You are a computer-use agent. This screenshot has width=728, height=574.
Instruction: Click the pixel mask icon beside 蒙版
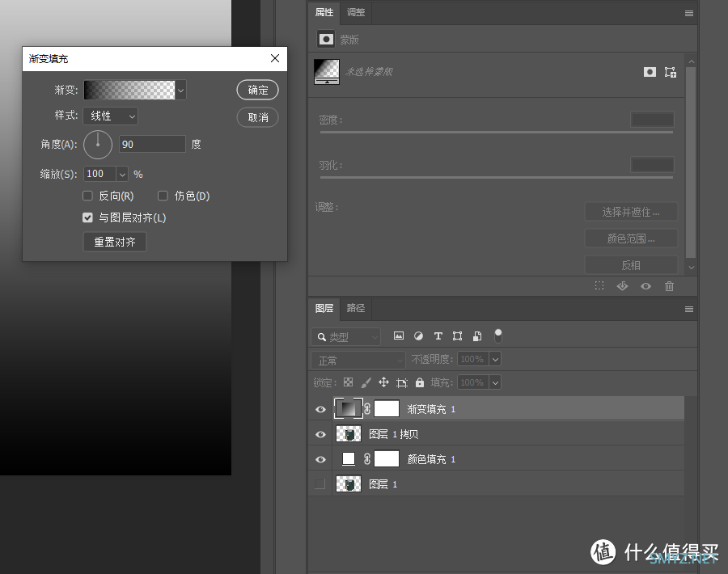[x=326, y=40]
